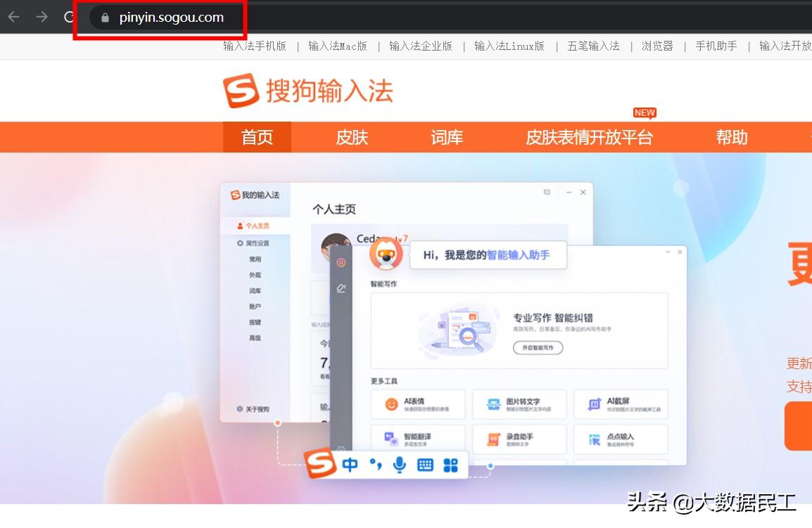This screenshot has height=528, width=812.
Task: Toggle the 中/英 input mode switch
Action: (351, 464)
